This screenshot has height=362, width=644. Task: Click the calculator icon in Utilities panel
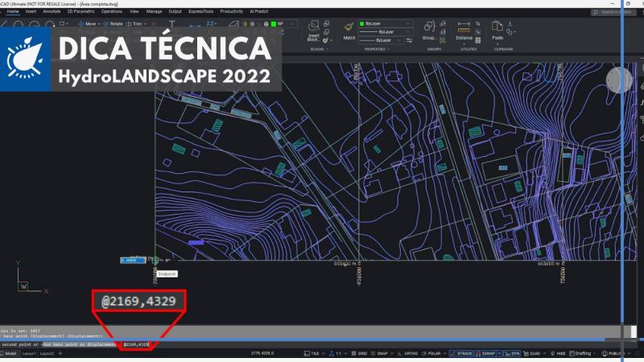tap(477, 40)
